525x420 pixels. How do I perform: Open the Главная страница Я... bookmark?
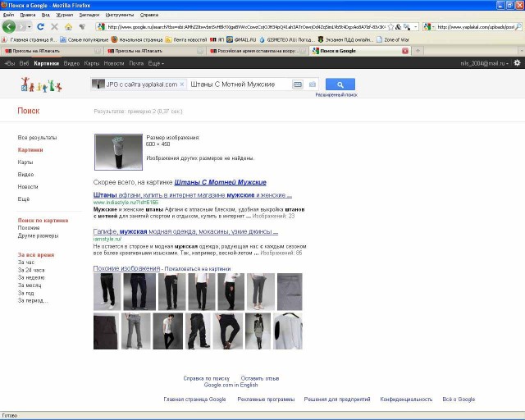click(x=30, y=39)
